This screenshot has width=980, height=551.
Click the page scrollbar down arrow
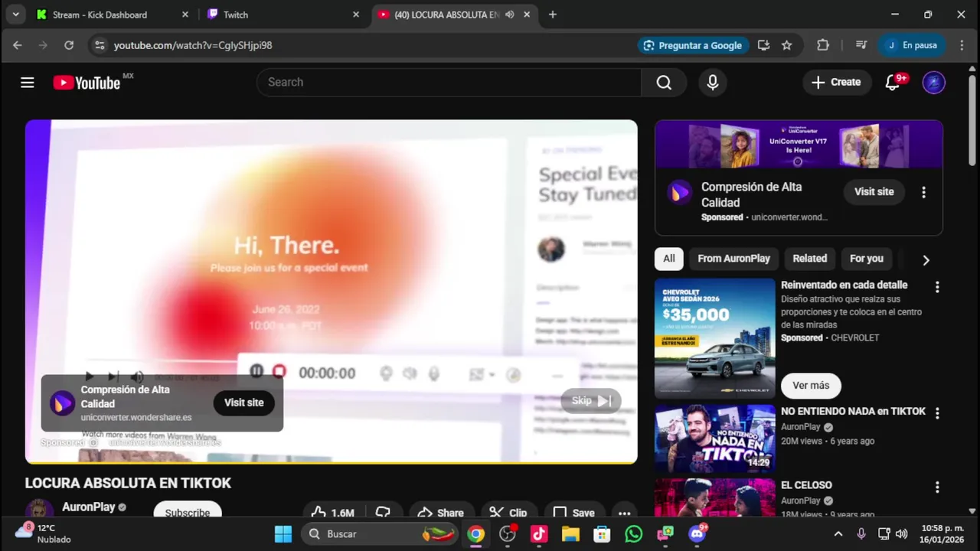972,510
